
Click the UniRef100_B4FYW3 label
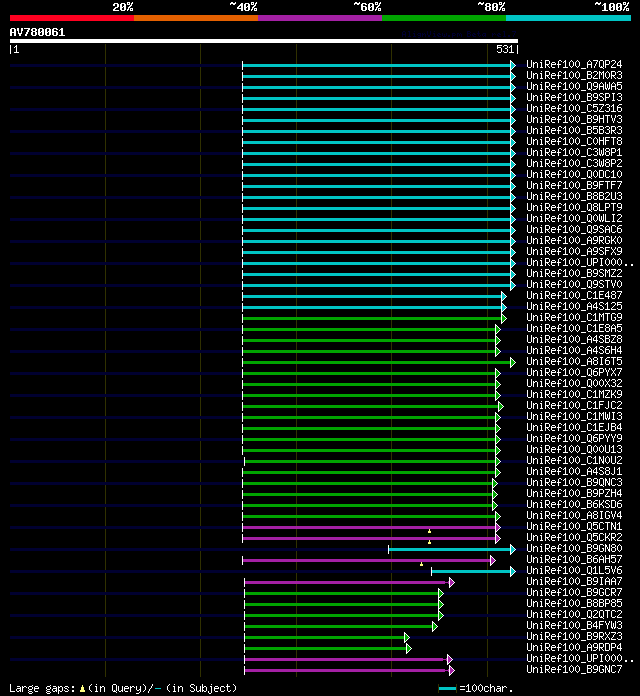pos(574,625)
